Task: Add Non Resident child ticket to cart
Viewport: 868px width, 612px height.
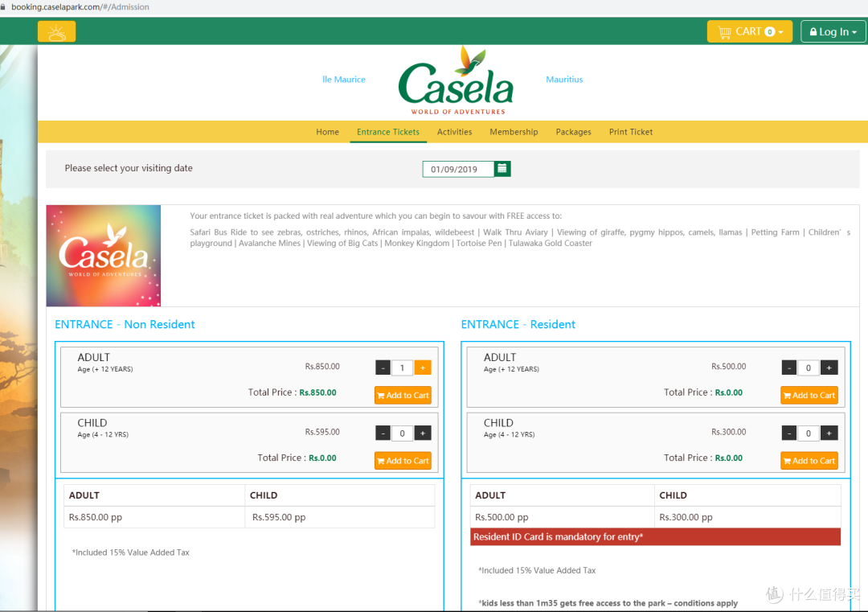Action: click(403, 460)
